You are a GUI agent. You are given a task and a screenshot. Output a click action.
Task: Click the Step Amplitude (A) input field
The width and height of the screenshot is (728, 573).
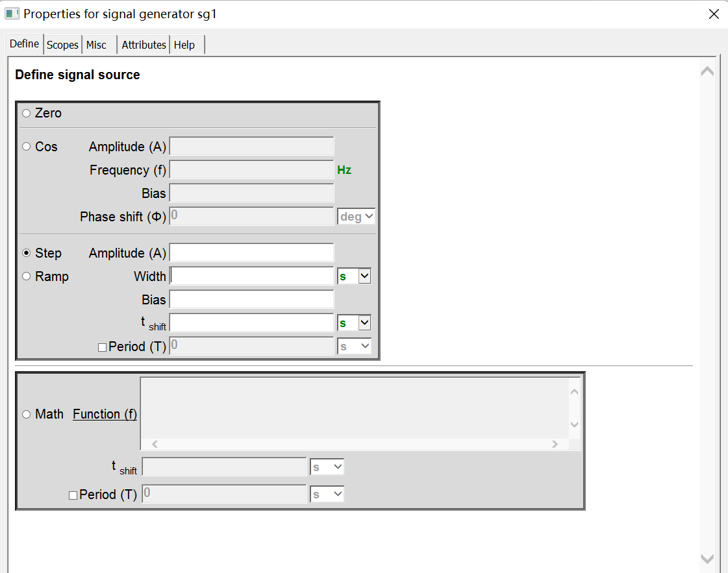[x=251, y=253]
